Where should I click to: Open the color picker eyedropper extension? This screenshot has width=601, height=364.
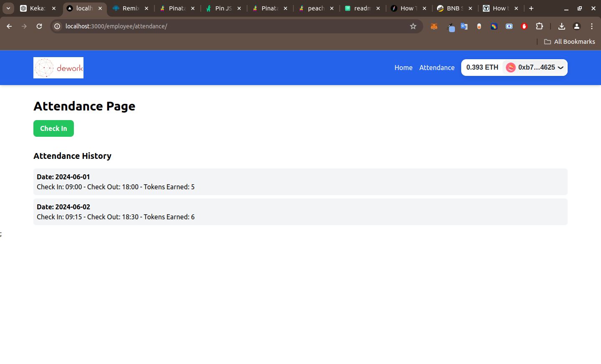pyautogui.click(x=450, y=28)
